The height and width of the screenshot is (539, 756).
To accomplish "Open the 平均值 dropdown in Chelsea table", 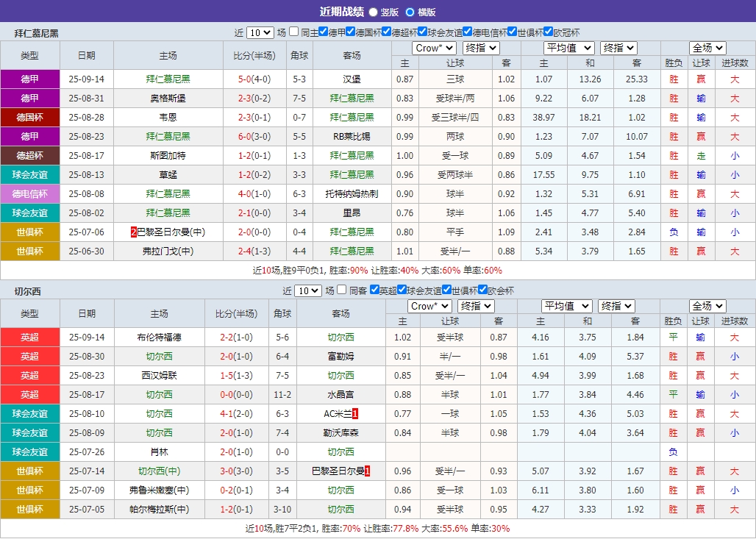I will pos(567,306).
